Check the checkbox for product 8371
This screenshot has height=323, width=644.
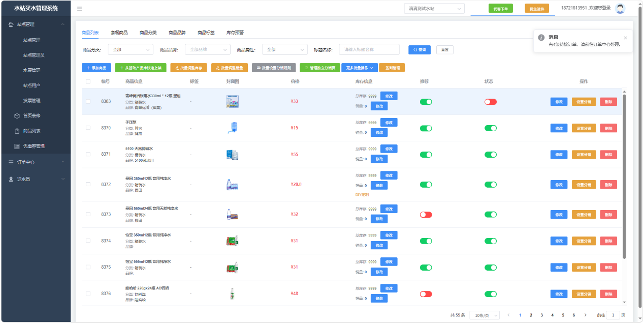pos(88,154)
